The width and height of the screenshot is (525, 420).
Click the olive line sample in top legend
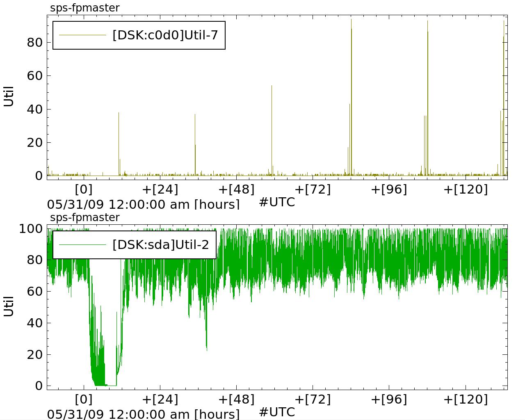(82, 35)
